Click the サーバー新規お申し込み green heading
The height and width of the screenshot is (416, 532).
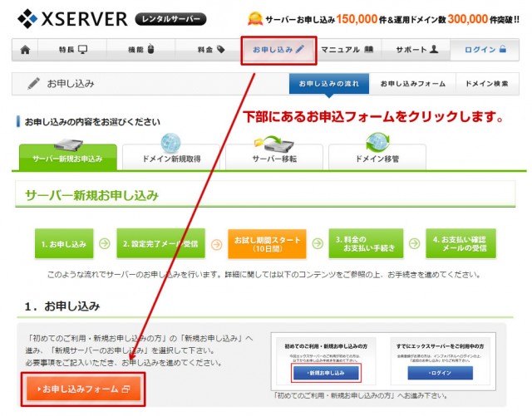[92, 196]
